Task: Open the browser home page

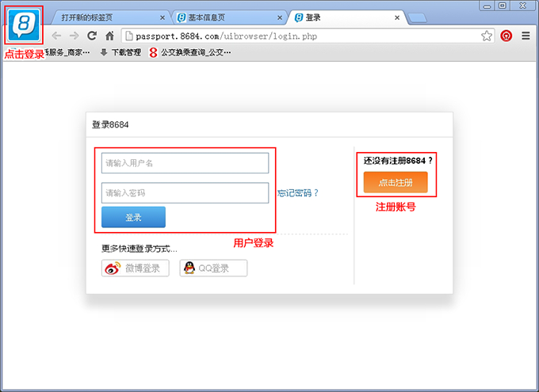Action: [110, 36]
